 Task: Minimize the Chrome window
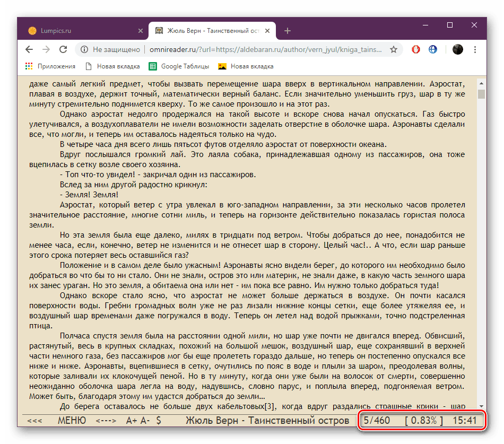(x=425, y=25)
